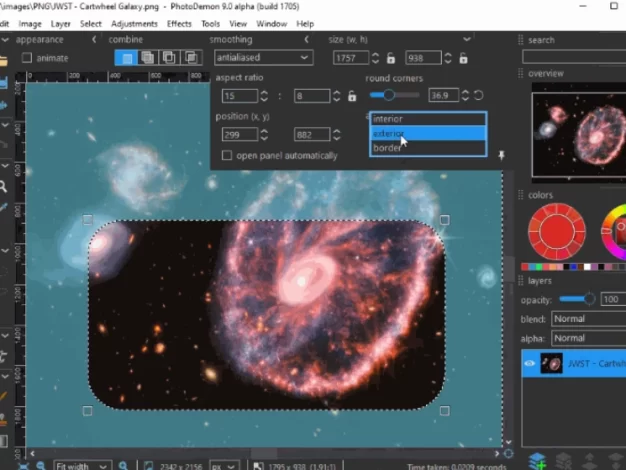The height and width of the screenshot is (470, 626).
Task: Open the Help menu
Action: pyautogui.click(x=305, y=24)
